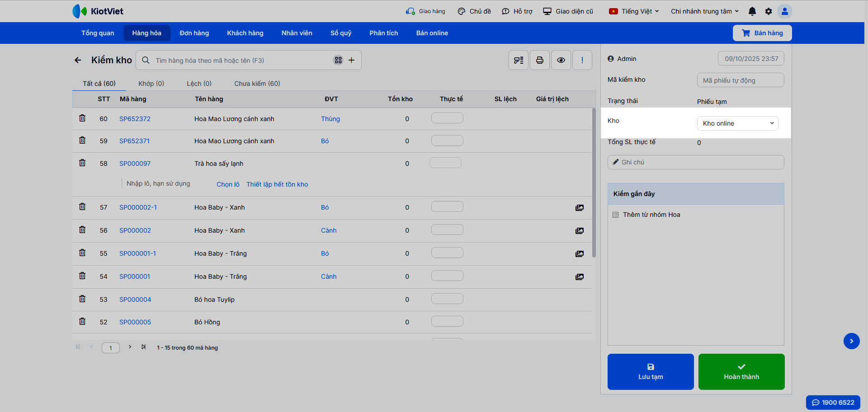Click the Ghi chú note field
The height and width of the screenshot is (412, 868).
click(696, 162)
